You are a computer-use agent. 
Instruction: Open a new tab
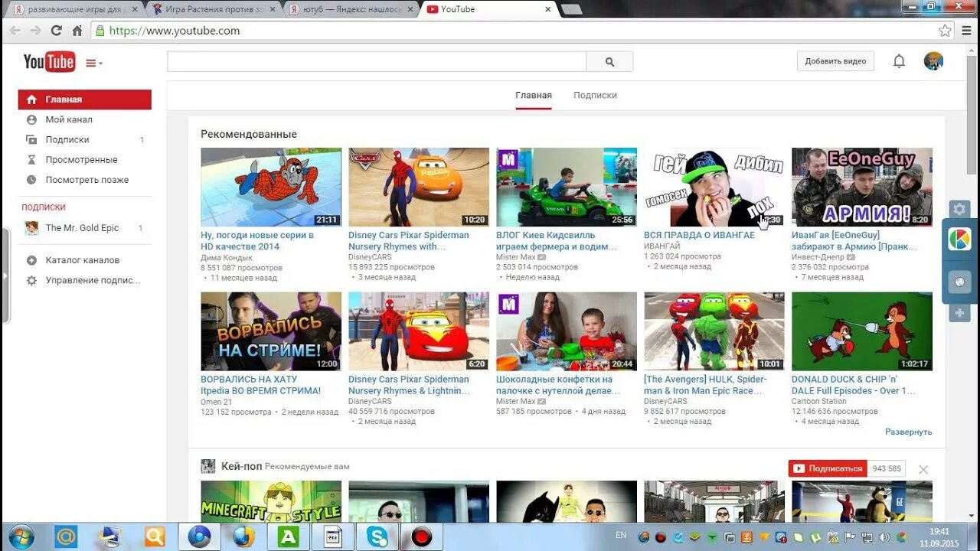571,10
